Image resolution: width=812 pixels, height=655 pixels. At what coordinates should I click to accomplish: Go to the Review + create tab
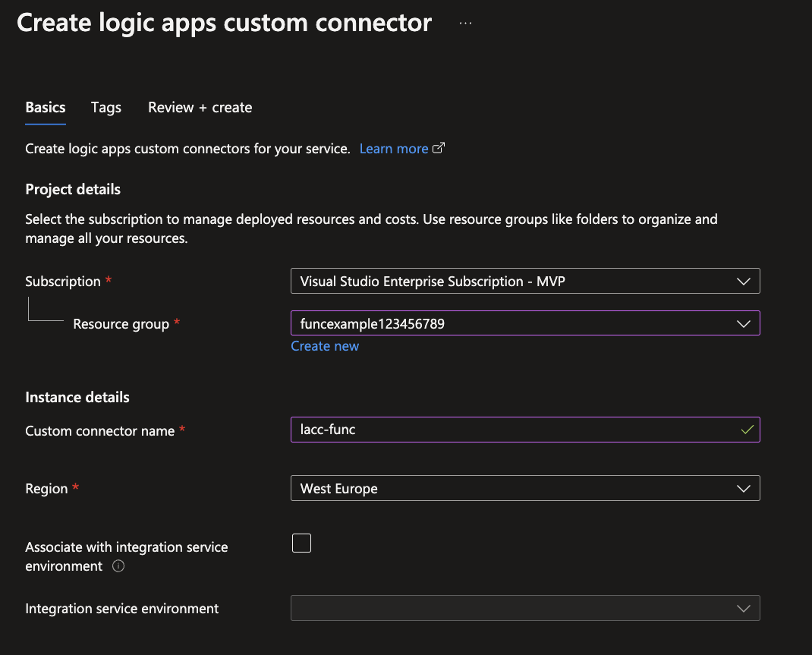click(200, 108)
